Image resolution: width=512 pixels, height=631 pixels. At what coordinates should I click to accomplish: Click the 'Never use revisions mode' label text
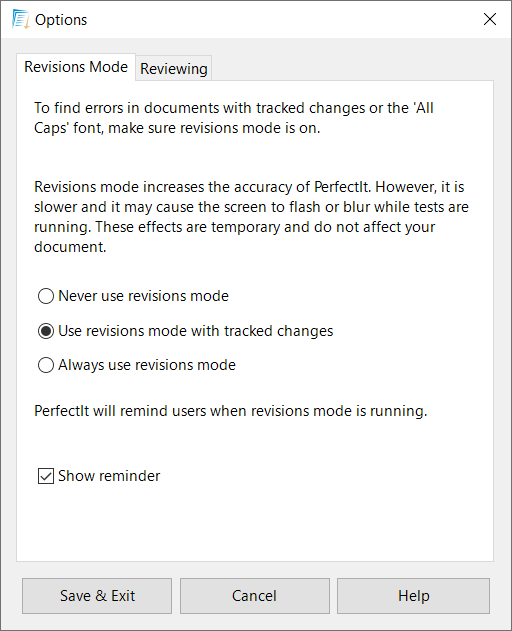[x=143, y=296]
